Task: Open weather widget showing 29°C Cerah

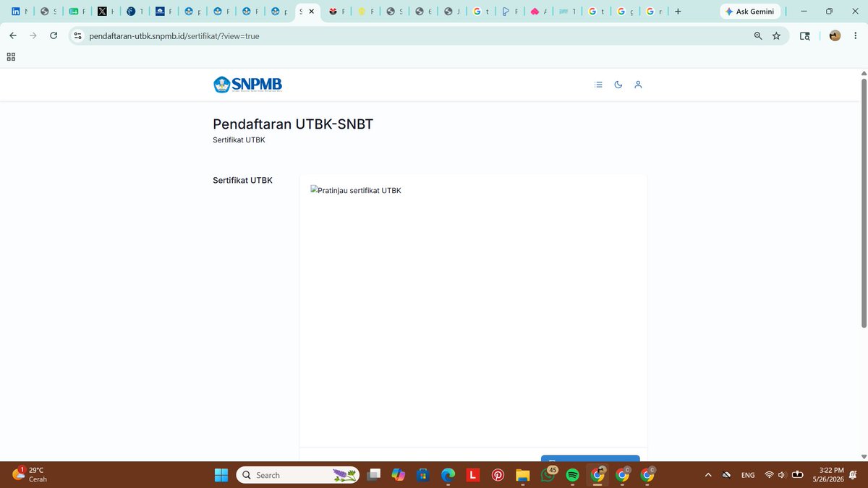Action: click(30, 474)
